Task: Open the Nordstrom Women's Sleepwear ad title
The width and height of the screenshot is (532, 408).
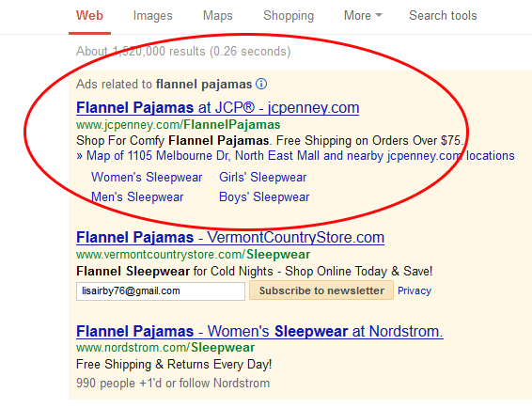Action: pos(259,331)
